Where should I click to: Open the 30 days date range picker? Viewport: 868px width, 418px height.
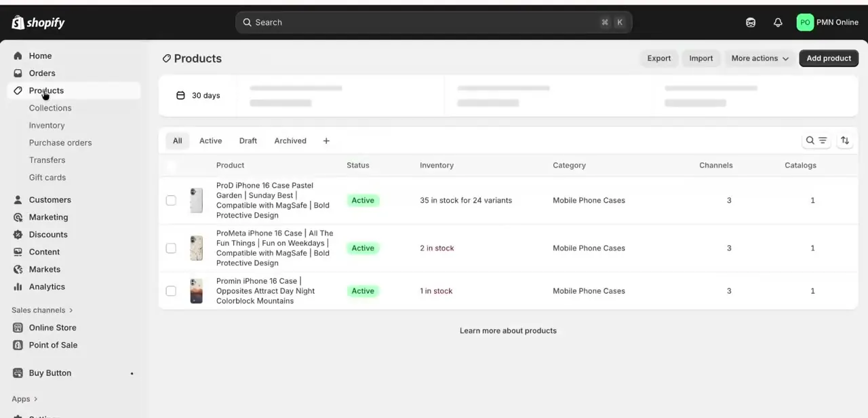[198, 96]
